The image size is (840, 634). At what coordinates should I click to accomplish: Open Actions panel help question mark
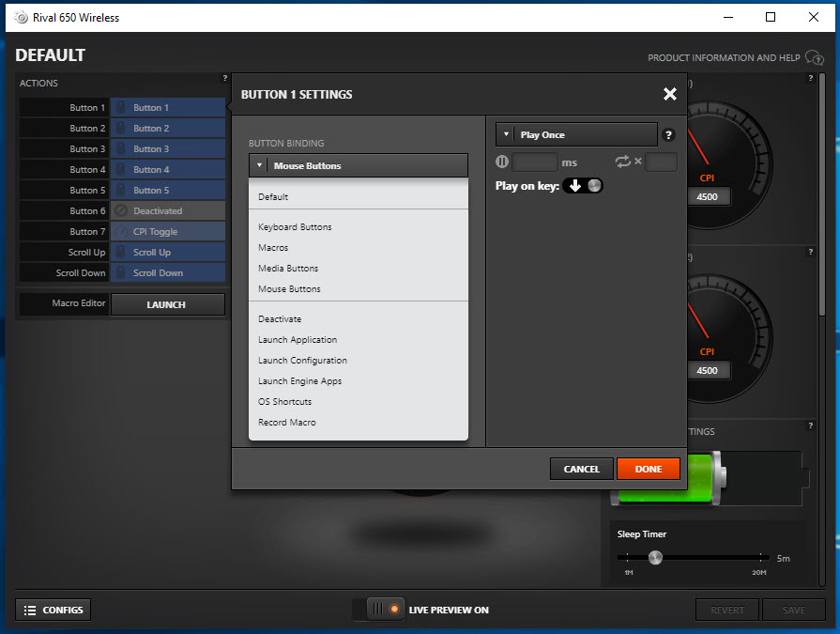click(225, 78)
